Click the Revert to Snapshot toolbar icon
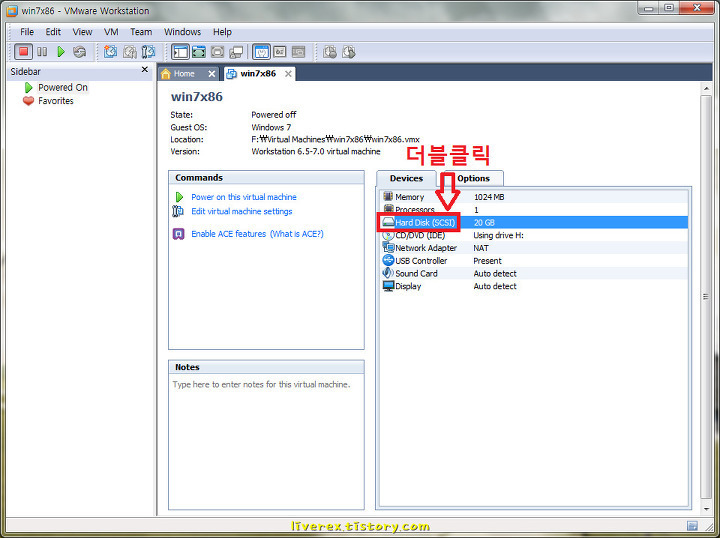Image resolution: width=720 pixels, height=538 pixels. pyautogui.click(x=129, y=51)
